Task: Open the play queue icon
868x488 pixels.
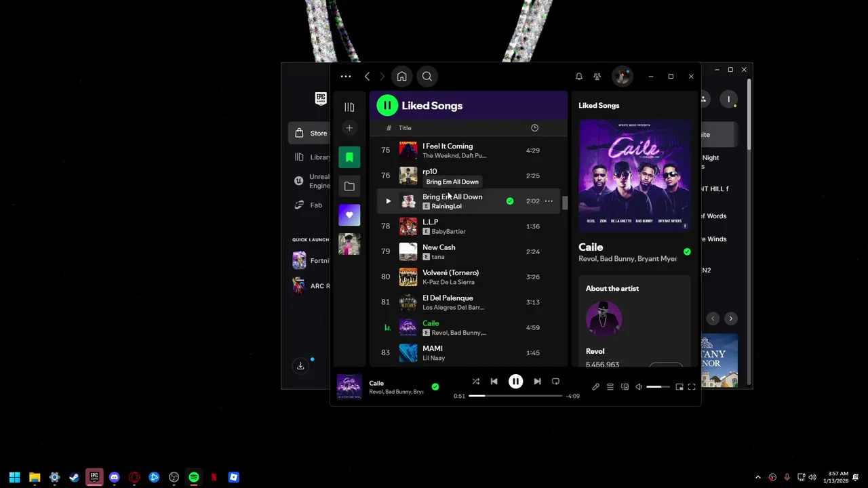Action: point(610,387)
